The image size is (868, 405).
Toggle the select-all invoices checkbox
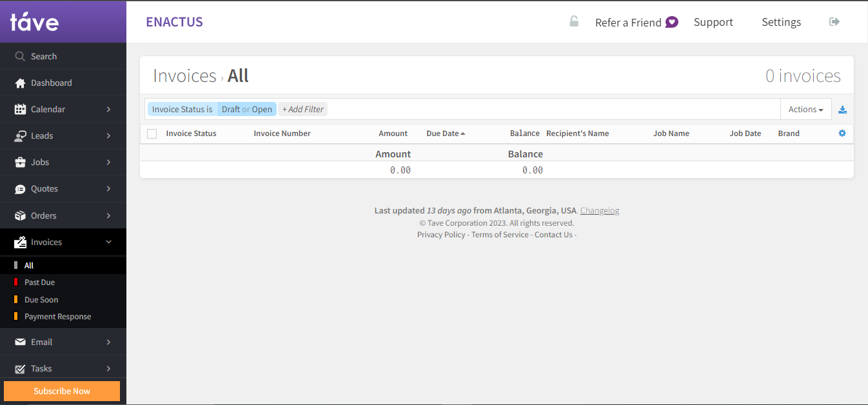pyautogui.click(x=152, y=133)
